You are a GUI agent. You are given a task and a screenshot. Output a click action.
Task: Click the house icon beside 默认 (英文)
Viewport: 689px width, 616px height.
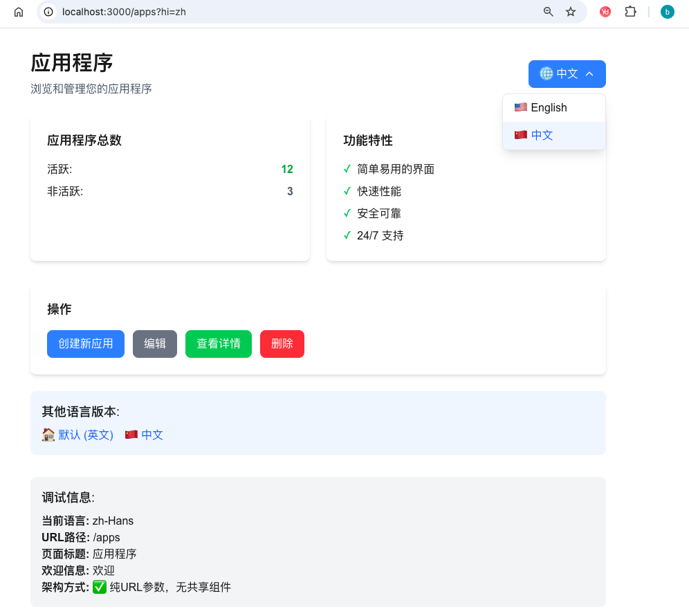pos(48,435)
